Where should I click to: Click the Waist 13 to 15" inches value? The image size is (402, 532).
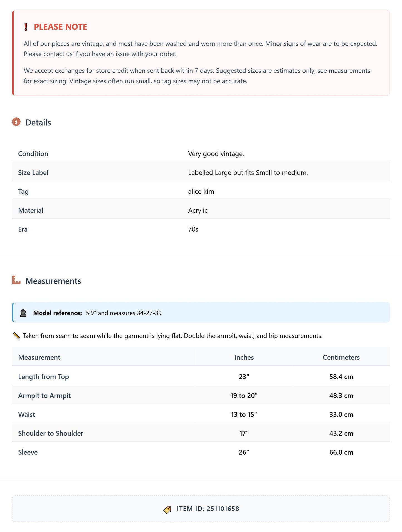[x=244, y=414]
